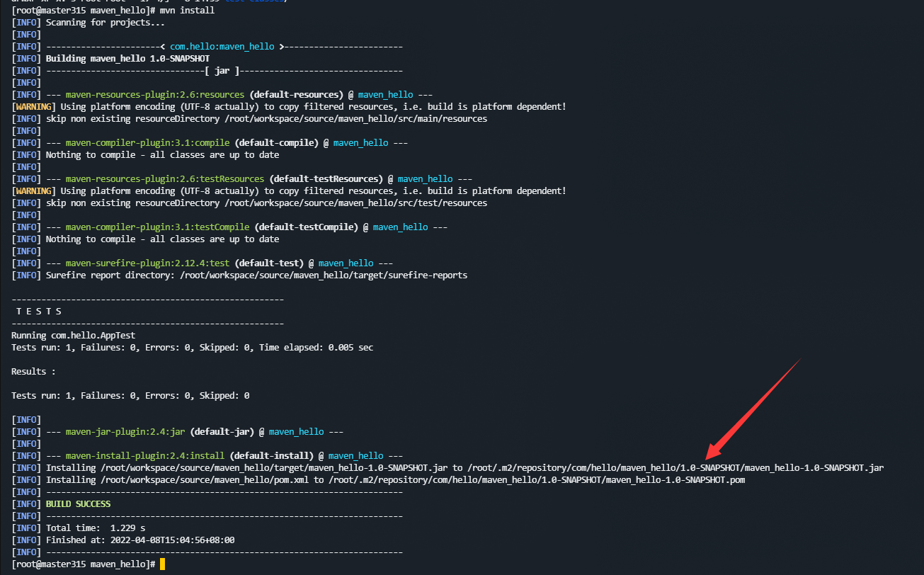The height and width of the screenshot is (575, 924).
Task: Click the '(default-test)' execution id
Action: (269, 263)
